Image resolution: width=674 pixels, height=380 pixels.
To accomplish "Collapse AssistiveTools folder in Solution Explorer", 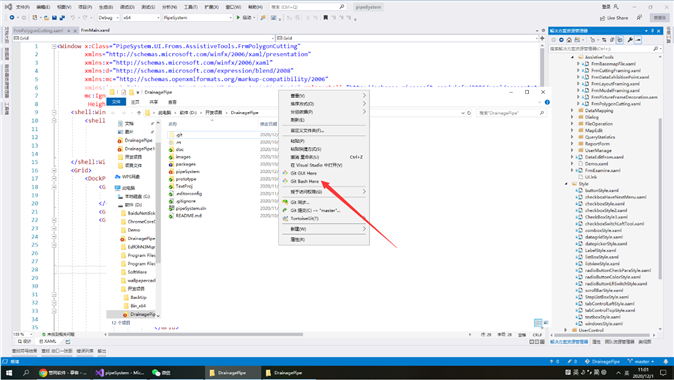I will pos(572,57).
